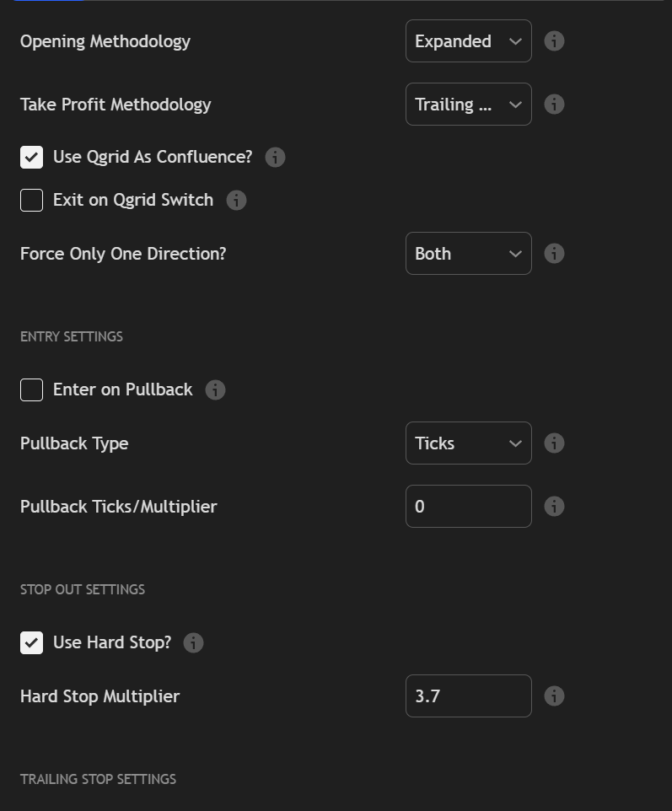The image size is (672, 811).
Task: Open Force Only One Direction dropdown
Action: click(x=468, y=254)
